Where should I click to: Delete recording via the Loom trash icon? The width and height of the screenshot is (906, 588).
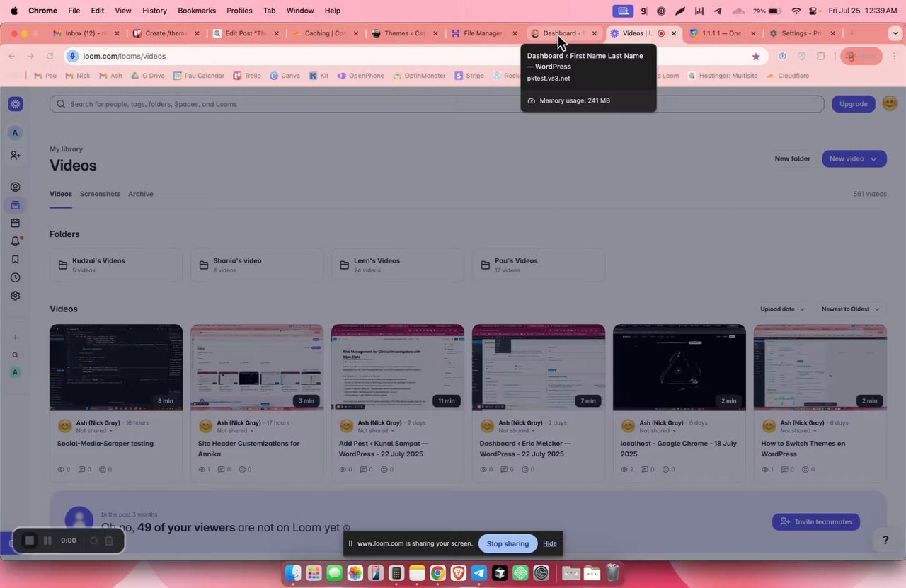point(109,541)
